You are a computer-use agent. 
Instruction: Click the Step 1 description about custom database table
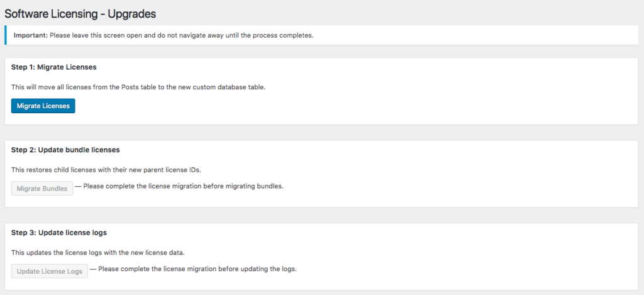tap(138, 87)
